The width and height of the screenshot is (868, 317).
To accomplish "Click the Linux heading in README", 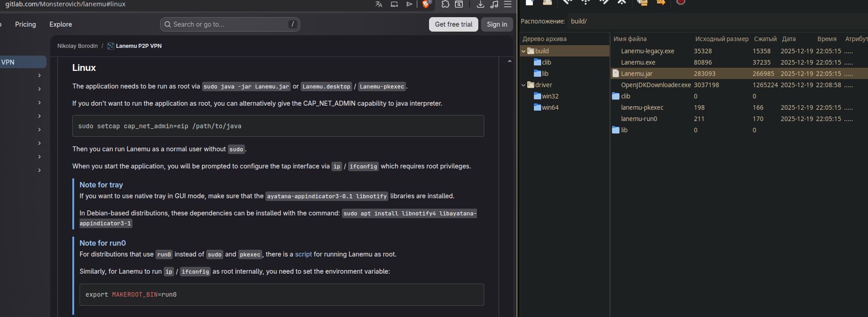I will pyautogui.click(x=84, y=68).
